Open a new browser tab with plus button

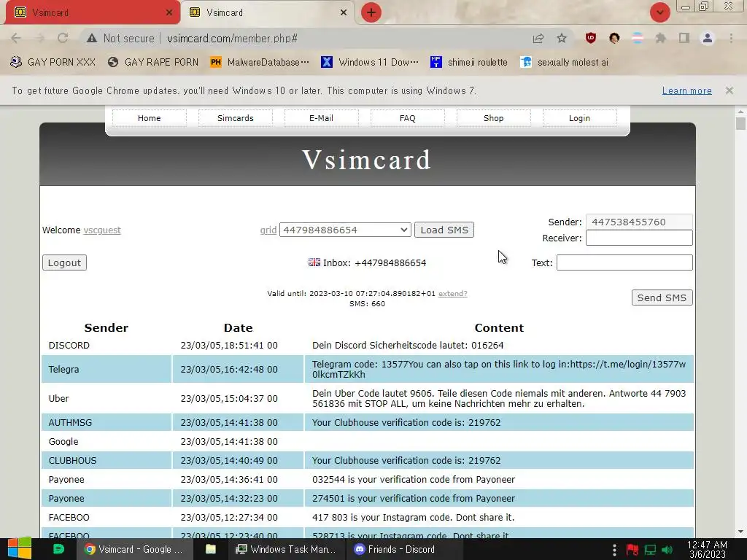pyautogui.click(x=371, y=12)
